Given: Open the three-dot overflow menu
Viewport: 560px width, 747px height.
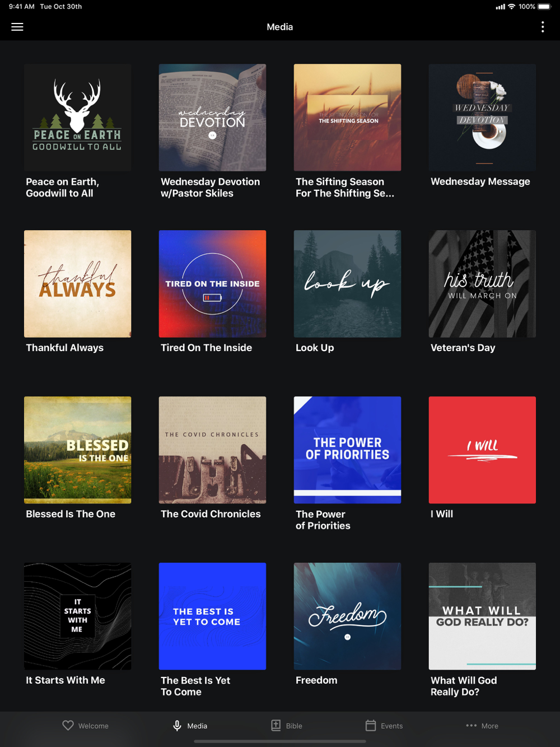Looking at the screenshot, I should 543,27.
